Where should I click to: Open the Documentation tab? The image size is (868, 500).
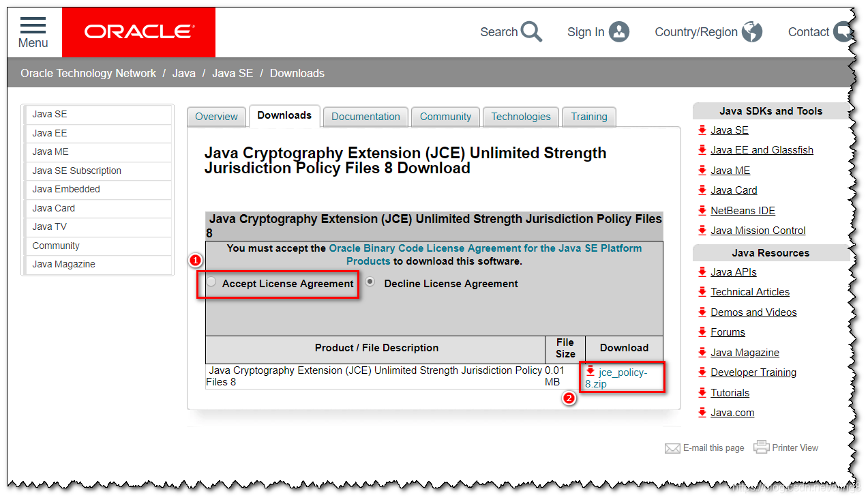click(x=365, y=117)
